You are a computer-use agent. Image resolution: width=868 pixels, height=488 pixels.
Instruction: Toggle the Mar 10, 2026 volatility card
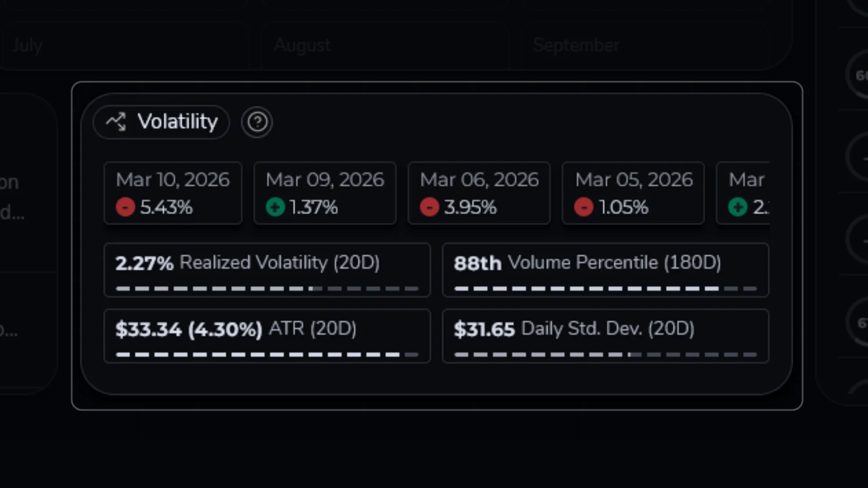(173, 193)
